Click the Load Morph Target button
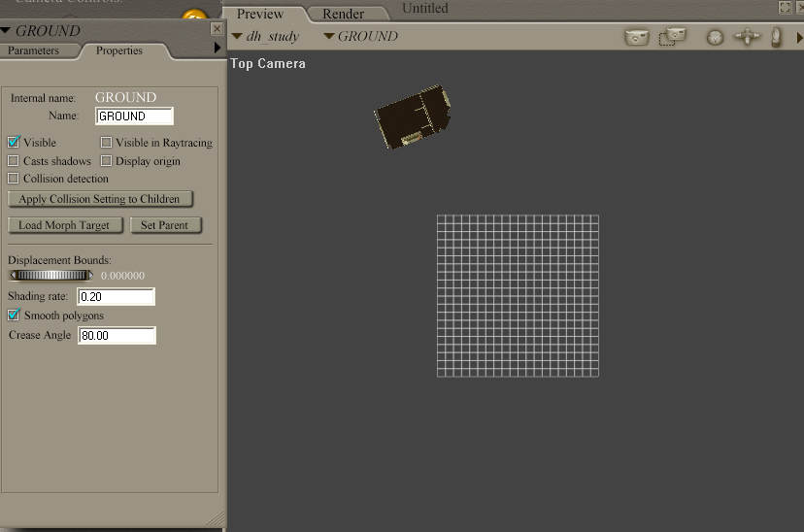Screen dimensions: 804x532 pyautogui.click(x=65, y=225)
